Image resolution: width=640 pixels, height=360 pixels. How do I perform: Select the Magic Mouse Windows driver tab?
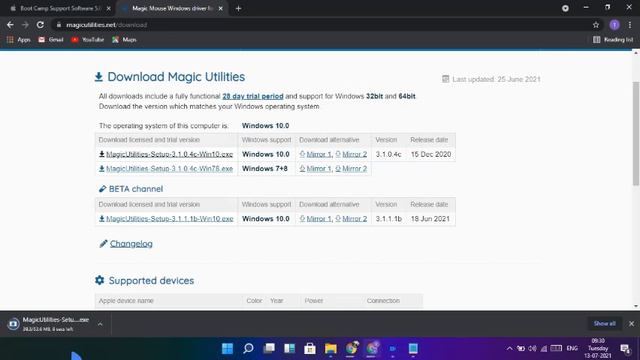172,8
